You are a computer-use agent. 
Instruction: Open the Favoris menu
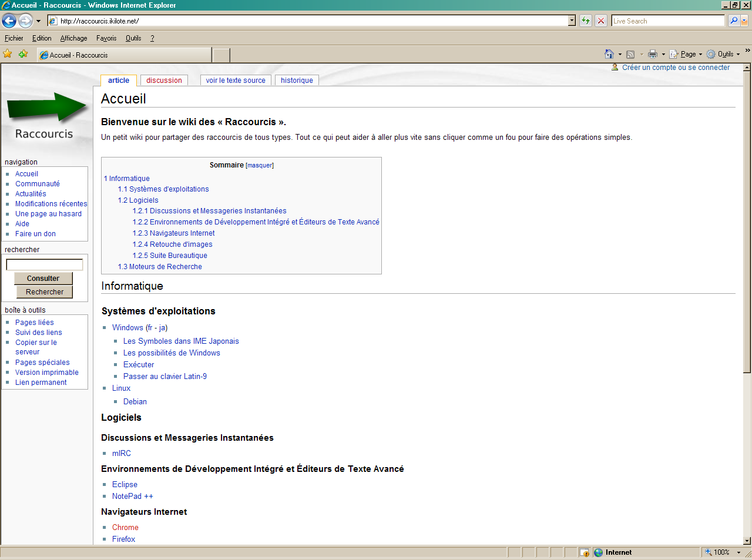106,38
